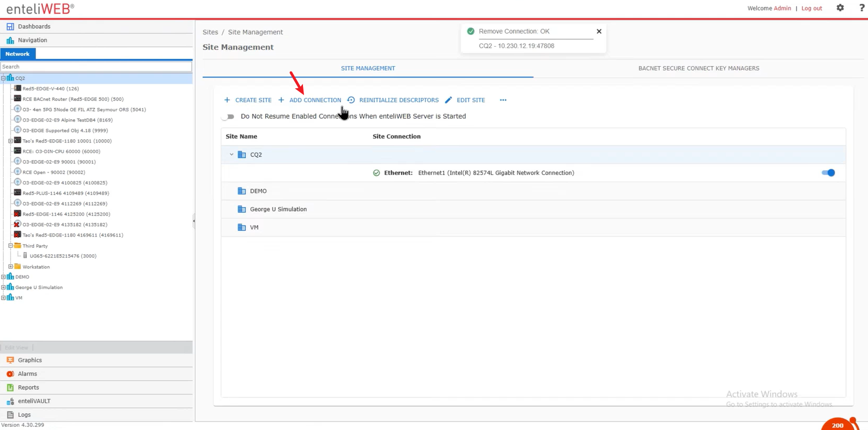Go to Sites breadcrumb link

210,32
